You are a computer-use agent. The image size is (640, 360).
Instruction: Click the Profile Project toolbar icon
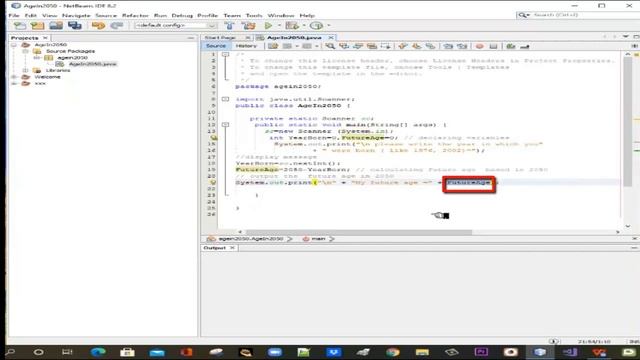[x=316, y=26]
